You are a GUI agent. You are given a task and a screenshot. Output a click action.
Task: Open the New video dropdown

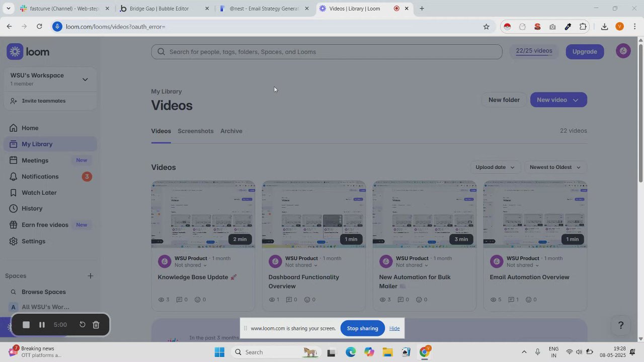558,100
